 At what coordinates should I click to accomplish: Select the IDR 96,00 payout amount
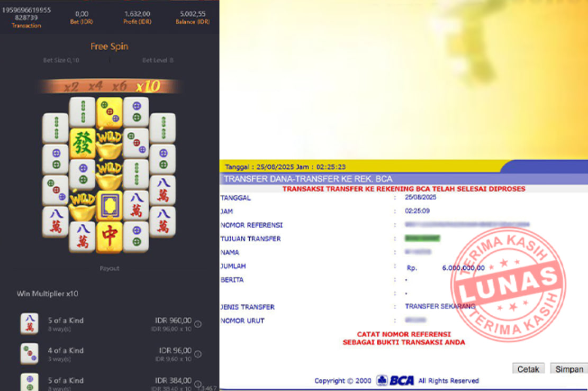tap(175, 350)
